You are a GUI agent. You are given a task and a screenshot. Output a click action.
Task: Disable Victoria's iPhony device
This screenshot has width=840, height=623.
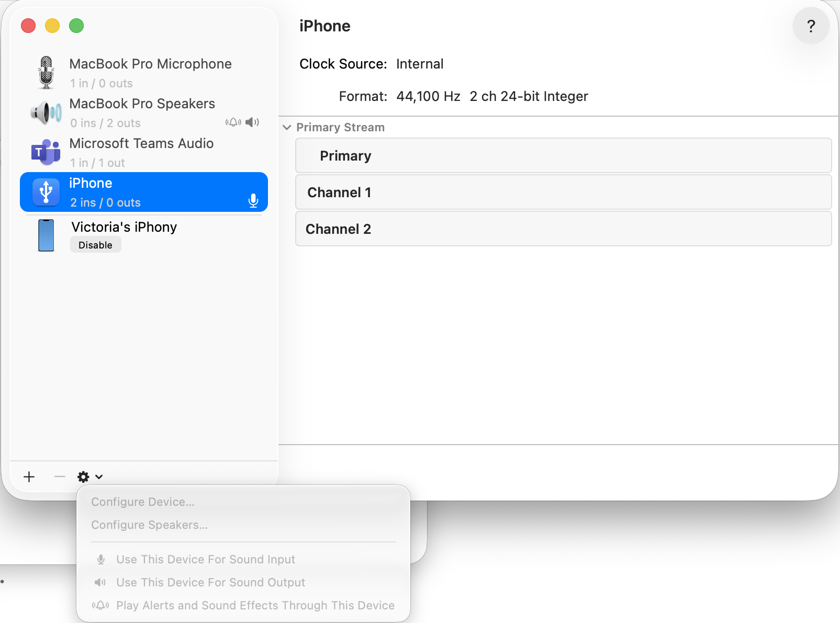pos(95,245)
